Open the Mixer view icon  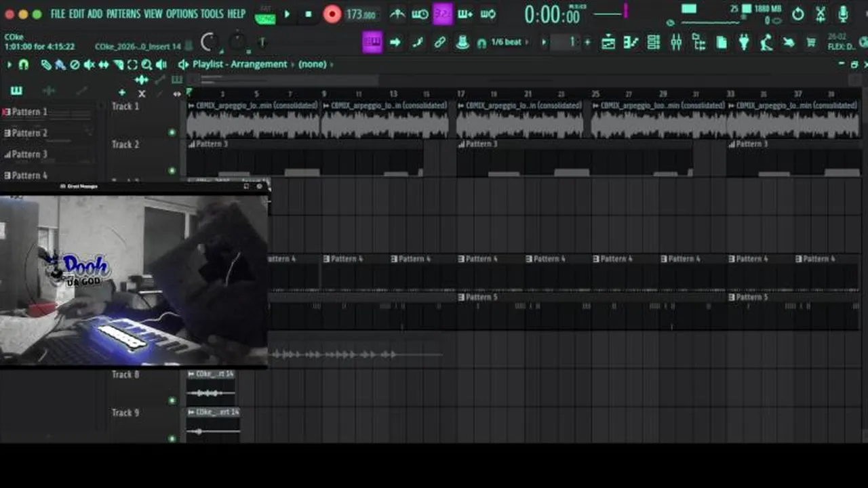click(x=676, y=42)
